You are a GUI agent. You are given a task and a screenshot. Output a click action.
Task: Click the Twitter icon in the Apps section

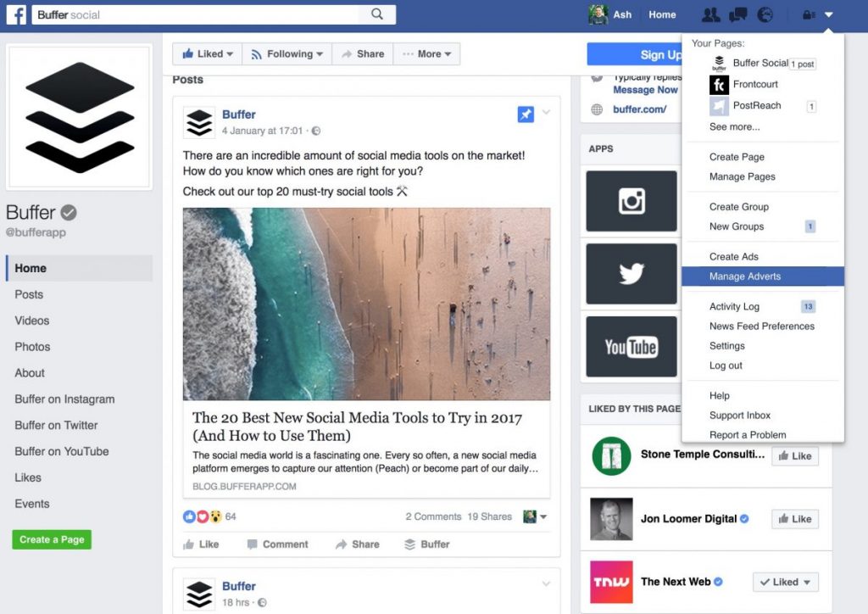(631, 274)
